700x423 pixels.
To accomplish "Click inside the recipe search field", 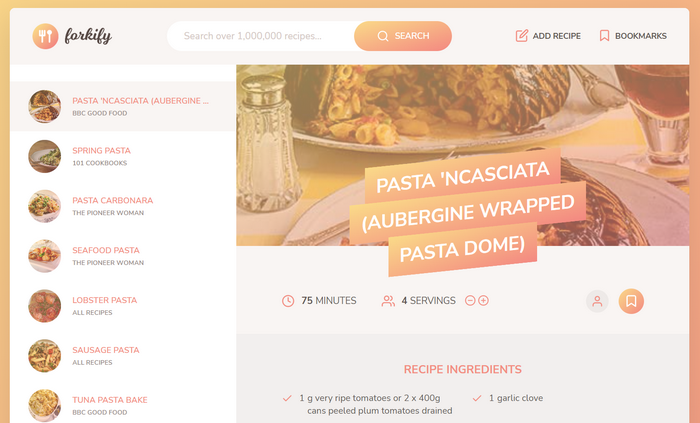I will [261, 36].
